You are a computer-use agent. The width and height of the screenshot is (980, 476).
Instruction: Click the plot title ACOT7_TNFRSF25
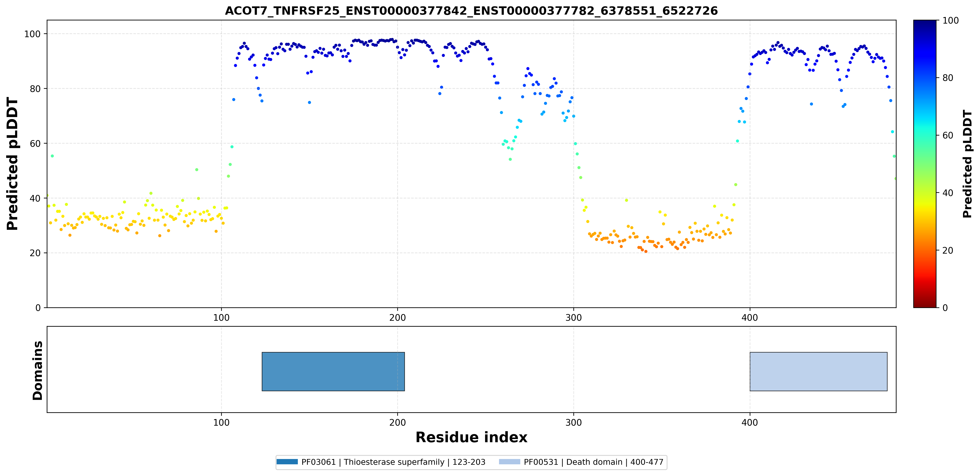point(471,11)
